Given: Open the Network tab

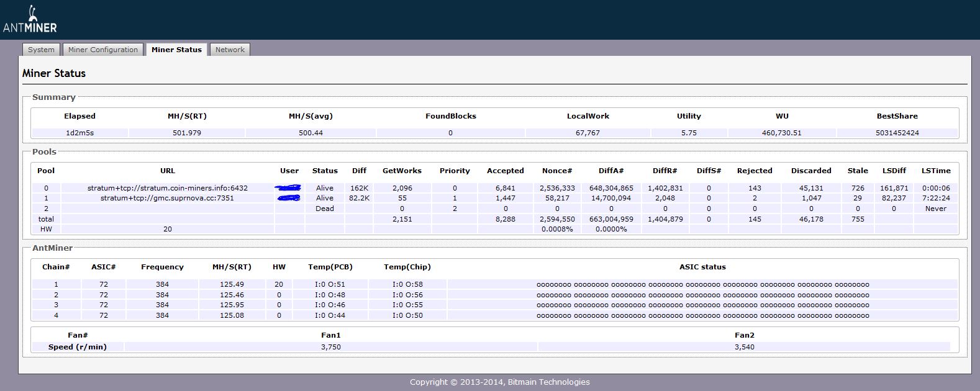Looking at the screenshot, I should (230, 50).
